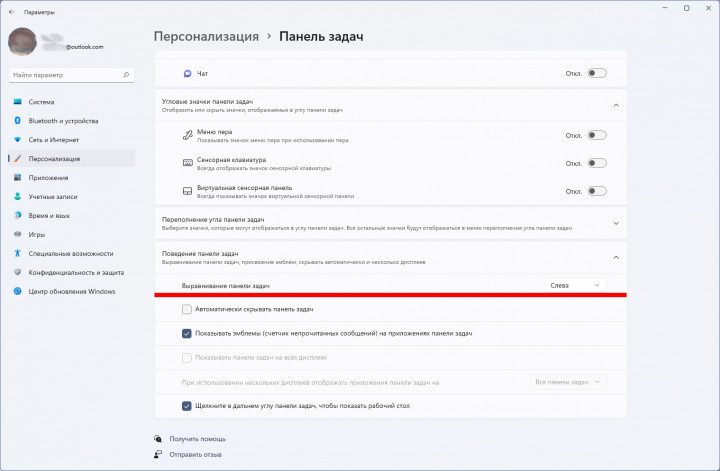Click the Найти параметр search field

point(72,75)
